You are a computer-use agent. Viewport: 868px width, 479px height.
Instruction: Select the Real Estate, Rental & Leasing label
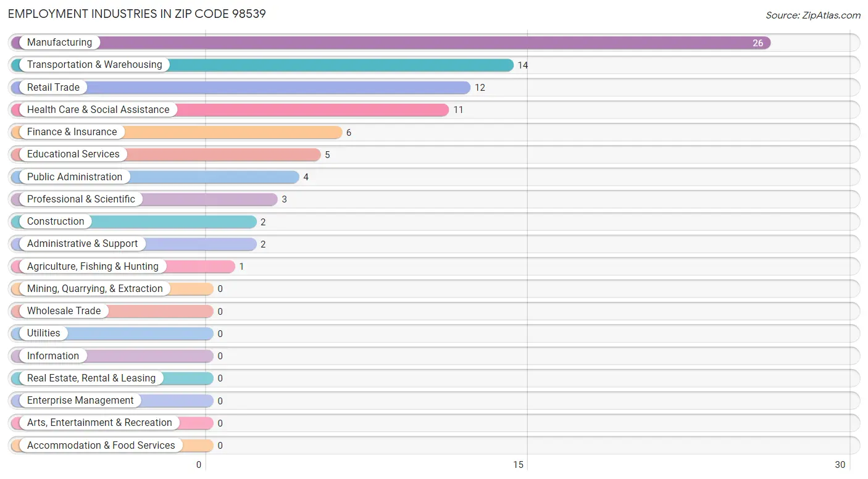point(91,378)
